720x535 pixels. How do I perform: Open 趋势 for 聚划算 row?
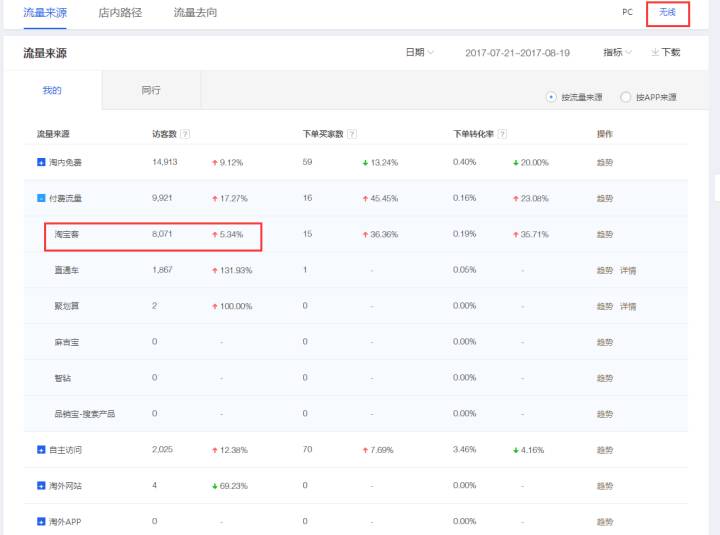pos(605,306)
